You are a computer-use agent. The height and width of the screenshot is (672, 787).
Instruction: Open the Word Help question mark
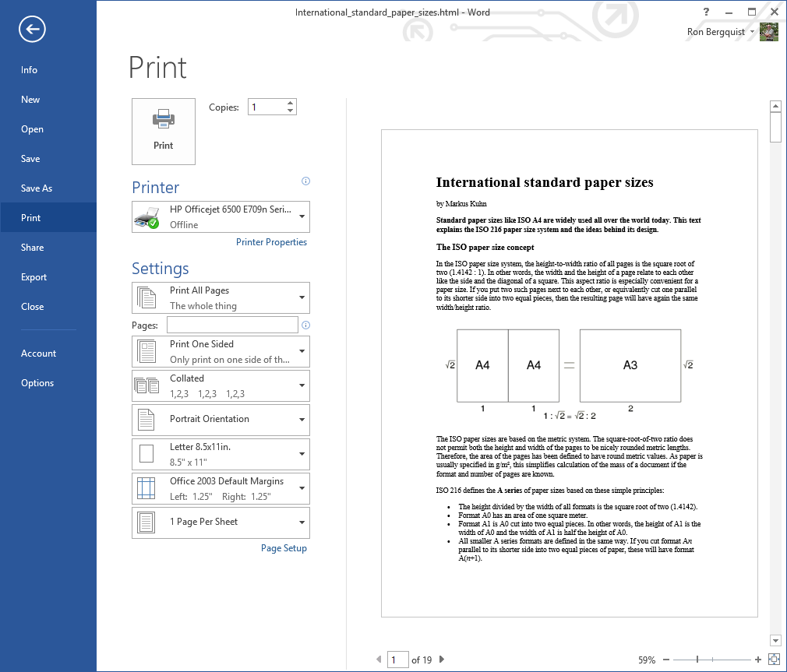pos(706,12)
